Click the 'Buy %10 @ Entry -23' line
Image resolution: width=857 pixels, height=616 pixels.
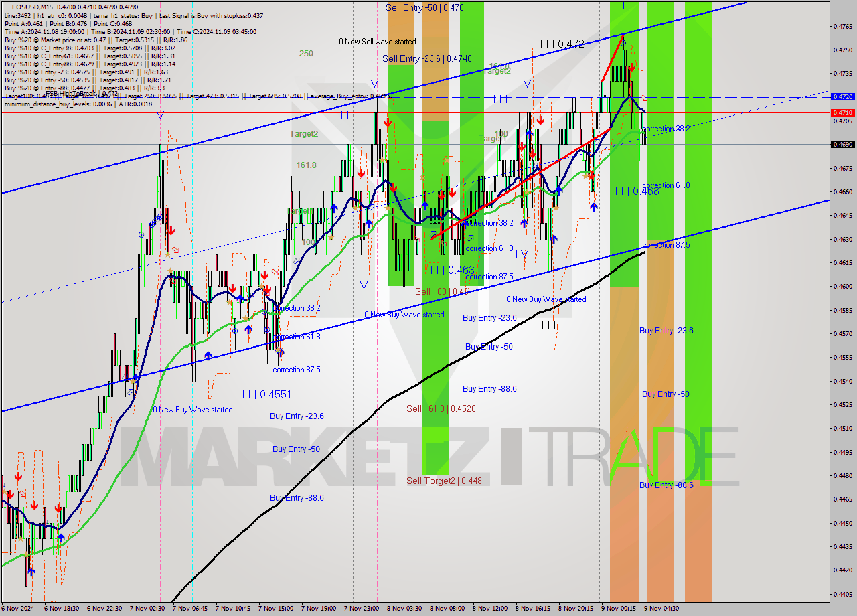pyautogui.click(x=86, y=72)
